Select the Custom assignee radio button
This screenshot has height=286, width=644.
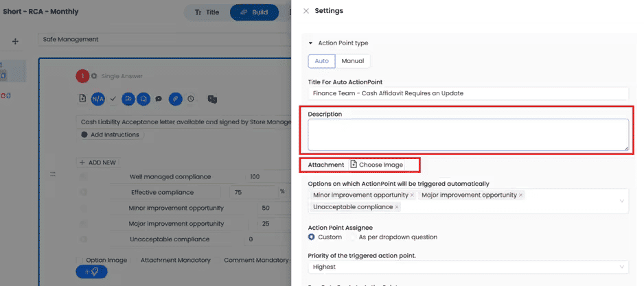click(x=312, y=237)
